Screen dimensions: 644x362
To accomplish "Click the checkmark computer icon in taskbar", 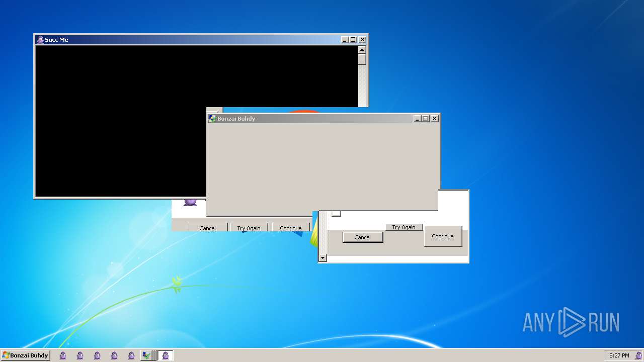I will [x=146, y=355].
